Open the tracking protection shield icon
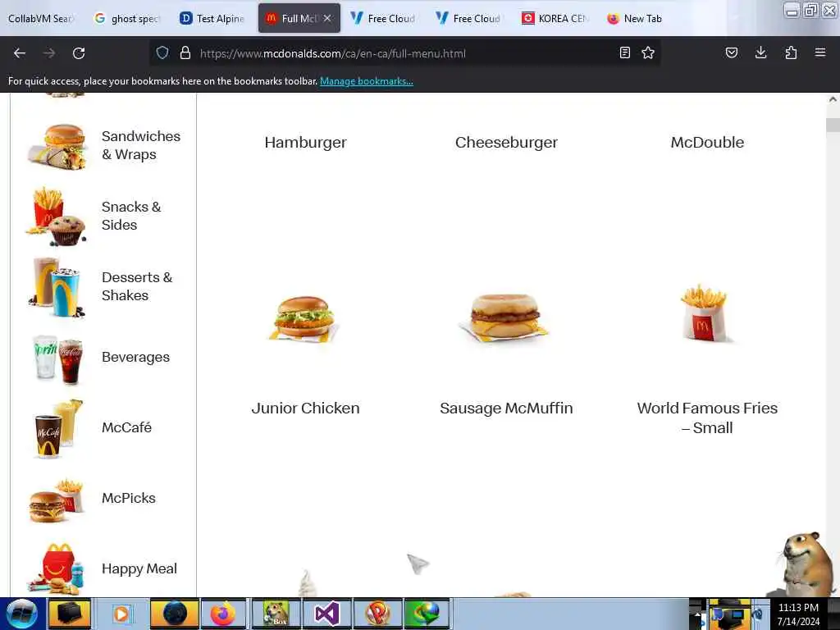 click(162, 52)
